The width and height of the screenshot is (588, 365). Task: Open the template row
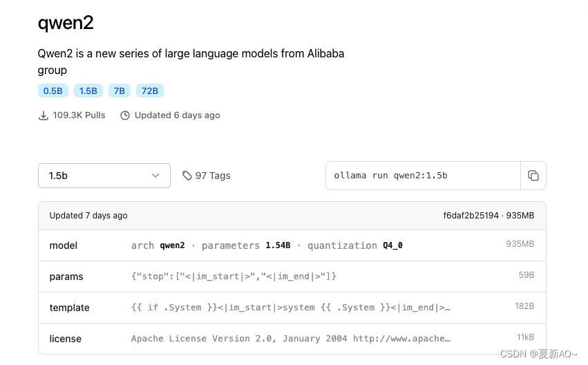click(x=292, y=308)
